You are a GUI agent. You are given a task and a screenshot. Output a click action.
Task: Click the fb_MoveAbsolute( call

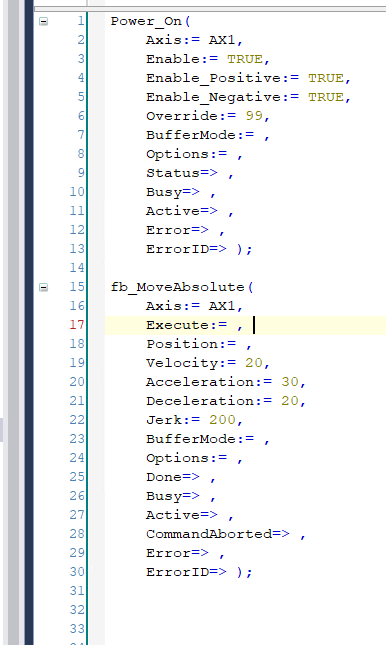tap(182, 287)
